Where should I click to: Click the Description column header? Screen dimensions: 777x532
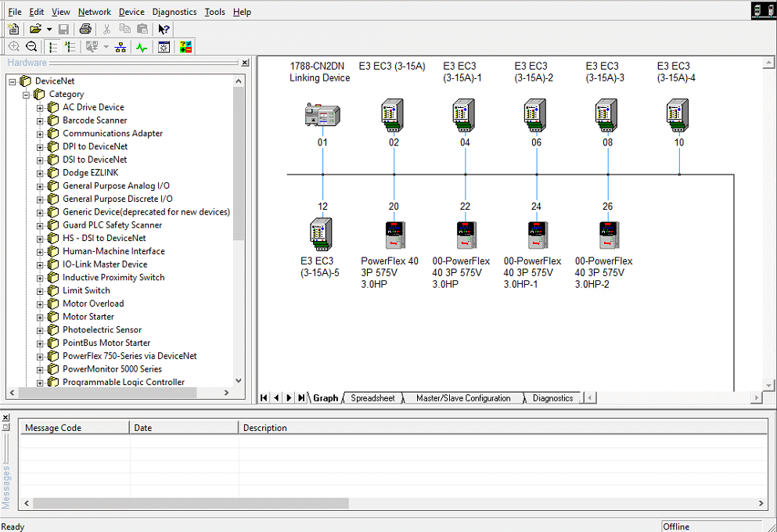503,427
